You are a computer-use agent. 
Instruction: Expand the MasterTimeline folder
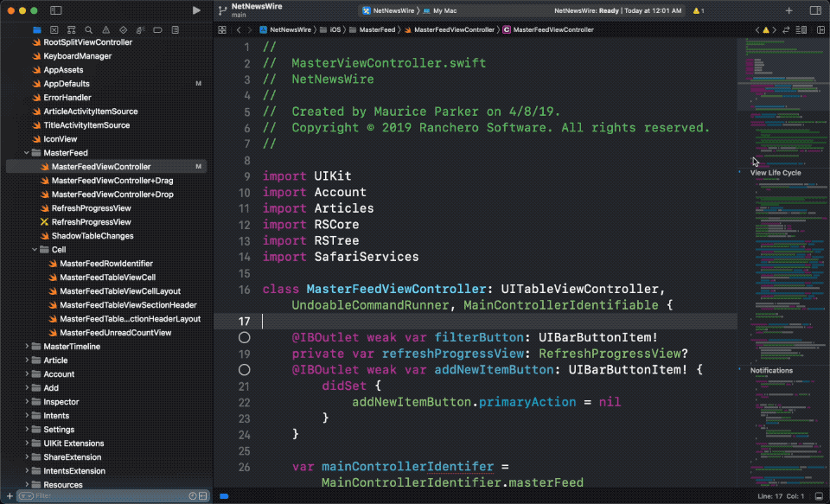[27, 347]
